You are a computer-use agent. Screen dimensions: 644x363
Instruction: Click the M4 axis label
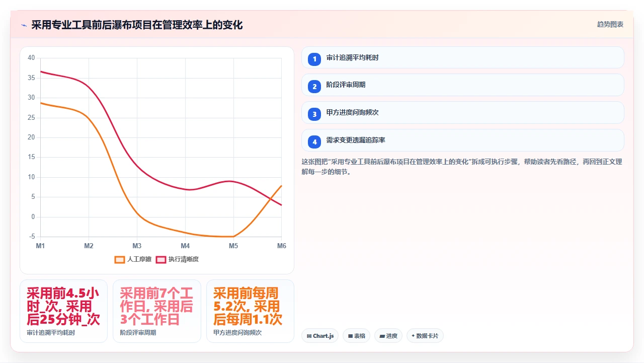pos(185,246)
